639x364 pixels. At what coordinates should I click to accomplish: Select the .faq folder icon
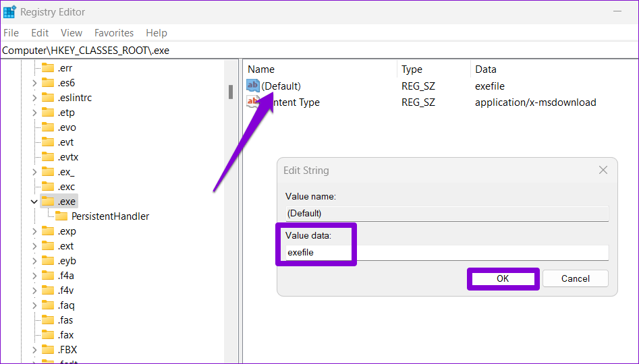tap(48, 305)
